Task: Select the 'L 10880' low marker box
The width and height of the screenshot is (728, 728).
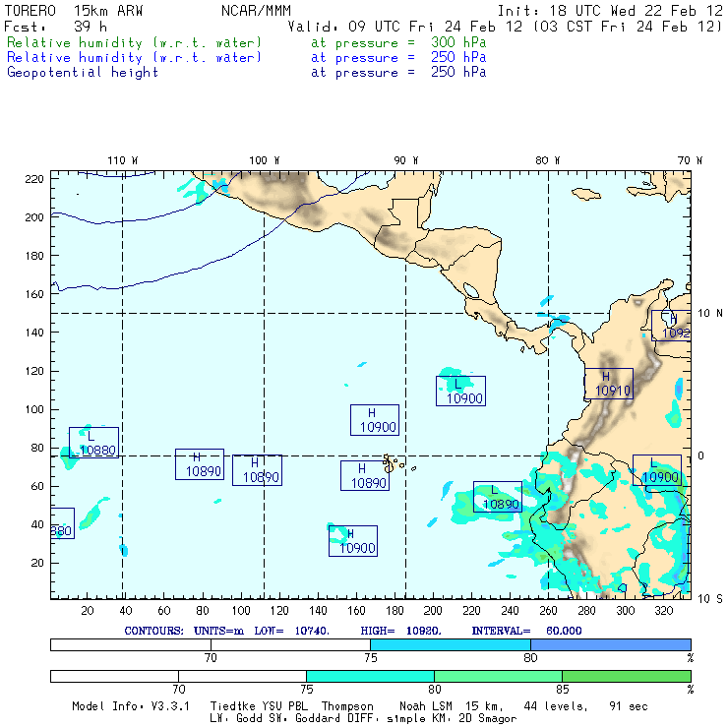Action: [93, 443]
